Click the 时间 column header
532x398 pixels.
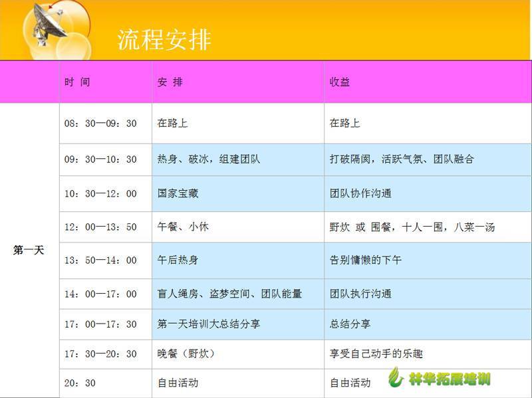pyautogui.click(x=106, y=82)
